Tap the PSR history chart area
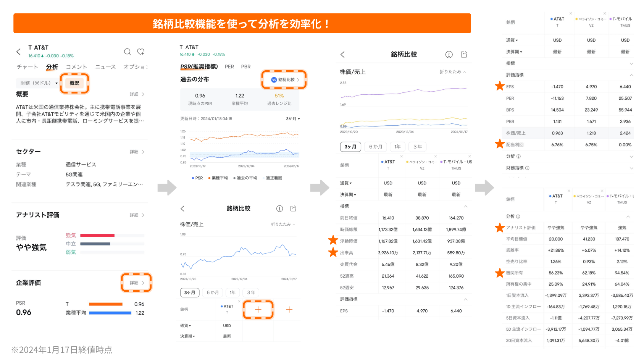 (244, 147)
